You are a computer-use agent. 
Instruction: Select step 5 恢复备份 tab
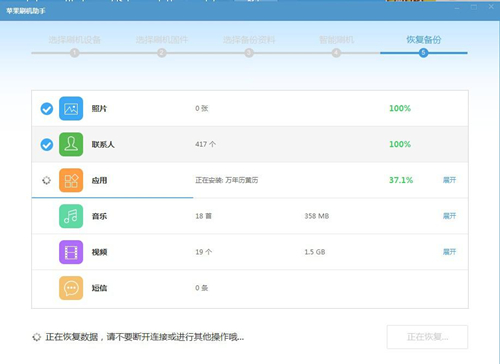coord(424,40)
